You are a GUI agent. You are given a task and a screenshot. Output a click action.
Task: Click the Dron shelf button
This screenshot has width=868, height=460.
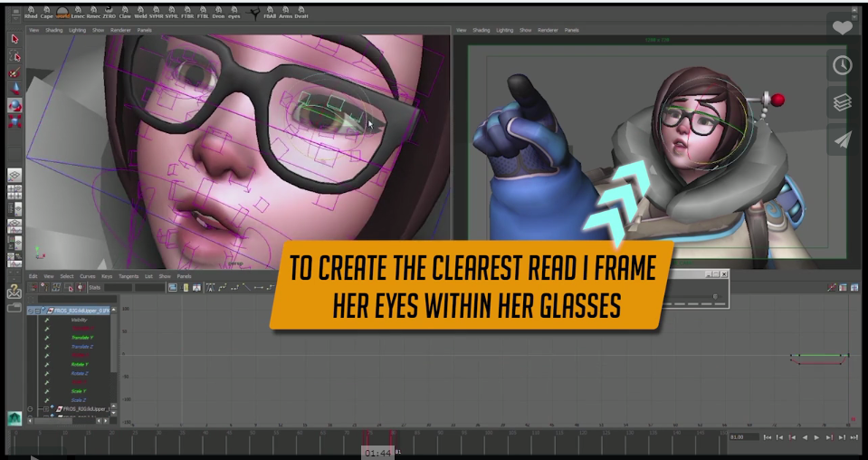pyautogui.click(x=219, y=13)
